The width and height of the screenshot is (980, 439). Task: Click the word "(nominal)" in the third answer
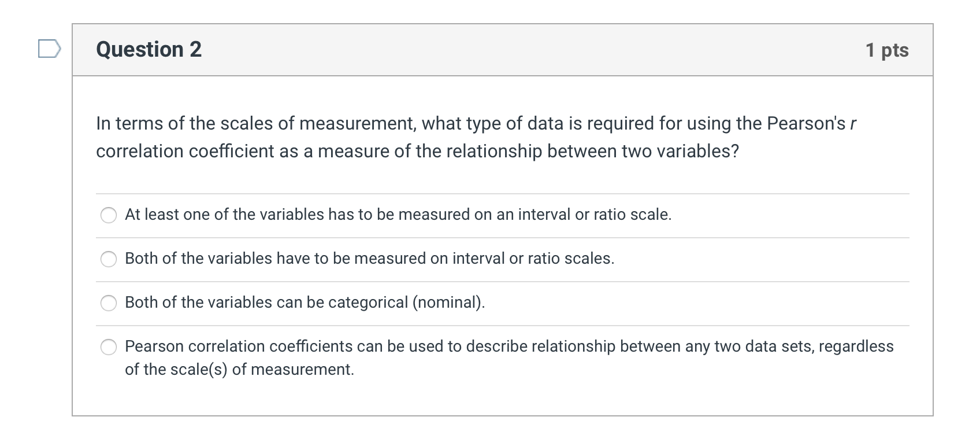point(448,302)
